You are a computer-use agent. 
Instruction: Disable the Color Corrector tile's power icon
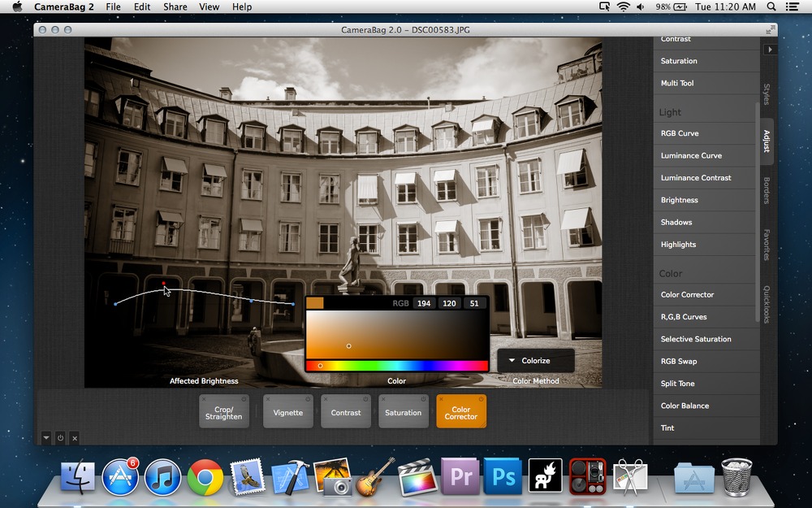coord(481,399)
